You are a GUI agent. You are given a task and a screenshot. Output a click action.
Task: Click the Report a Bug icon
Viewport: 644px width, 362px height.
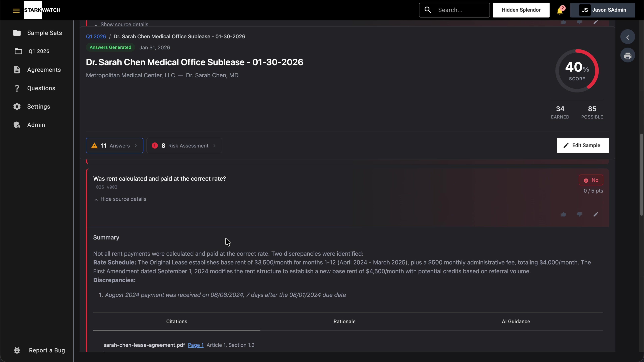point(17,350)
